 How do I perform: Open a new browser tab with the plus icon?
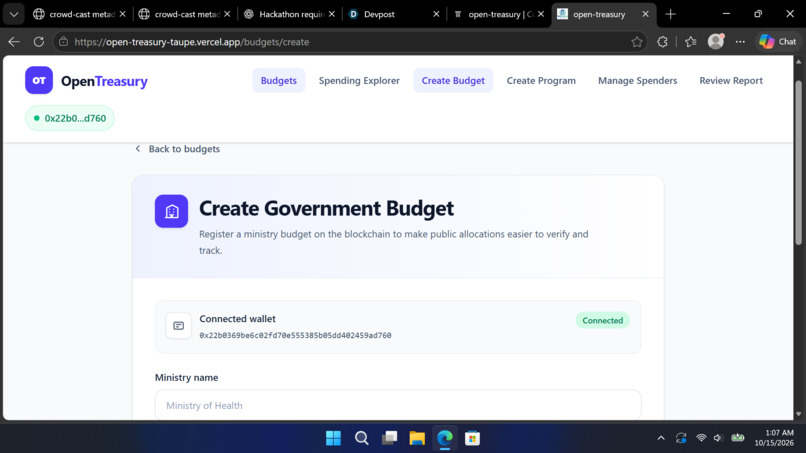(670, 14)
